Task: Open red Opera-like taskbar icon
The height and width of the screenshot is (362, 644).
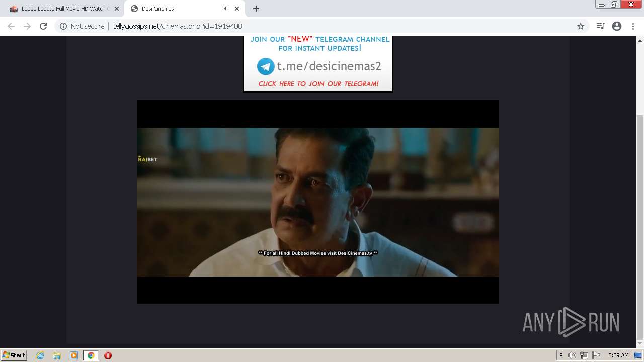Action: click(x=108, y=355)
